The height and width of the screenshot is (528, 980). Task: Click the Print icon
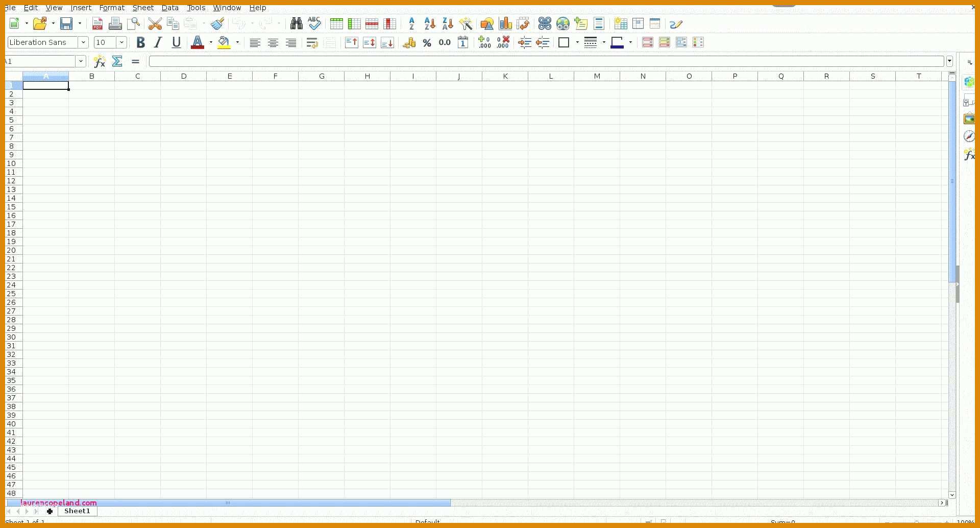(115, 23)
